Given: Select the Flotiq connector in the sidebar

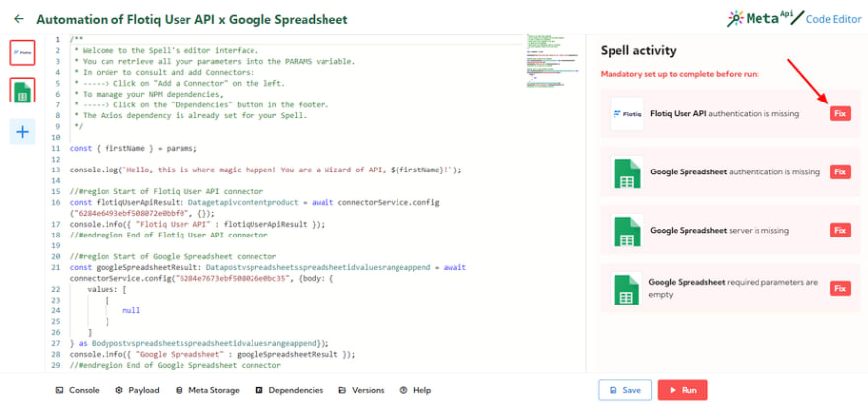Looking at the screenshot, I should [22, 52].
